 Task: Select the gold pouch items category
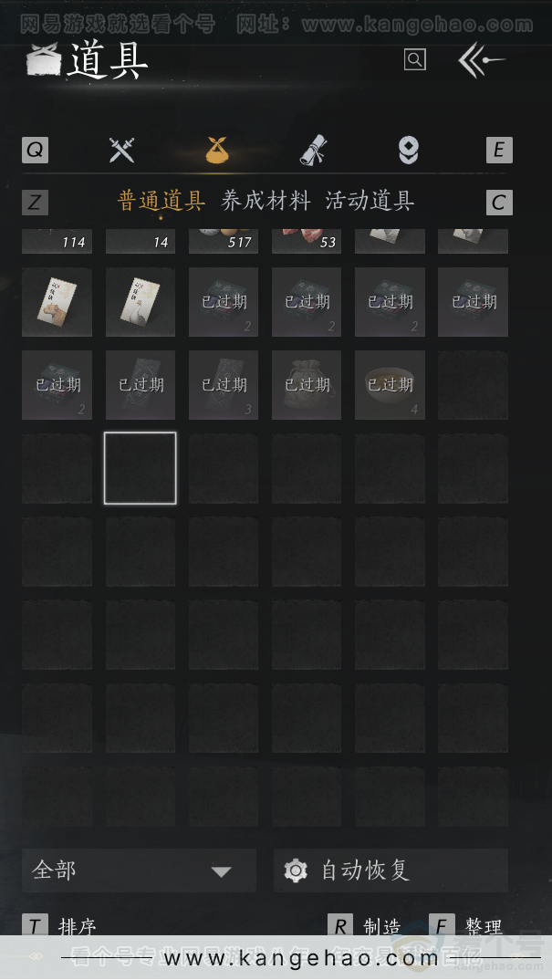[x=217, y=150]
